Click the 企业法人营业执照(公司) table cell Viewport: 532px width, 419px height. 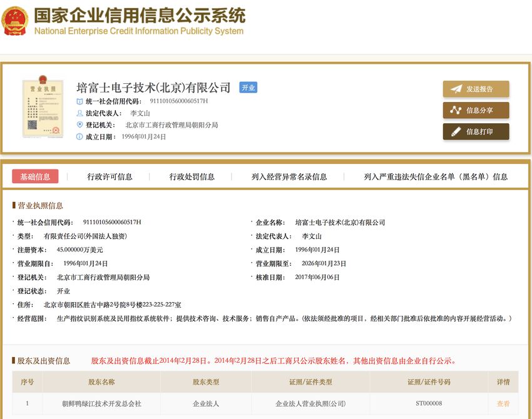[310, 403]
